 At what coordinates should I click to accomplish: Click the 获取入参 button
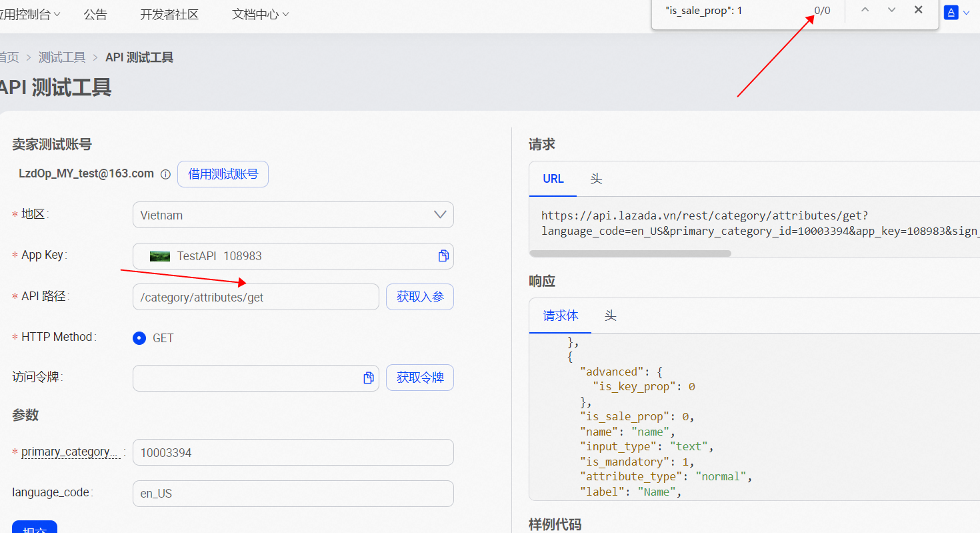click(420, 297)
